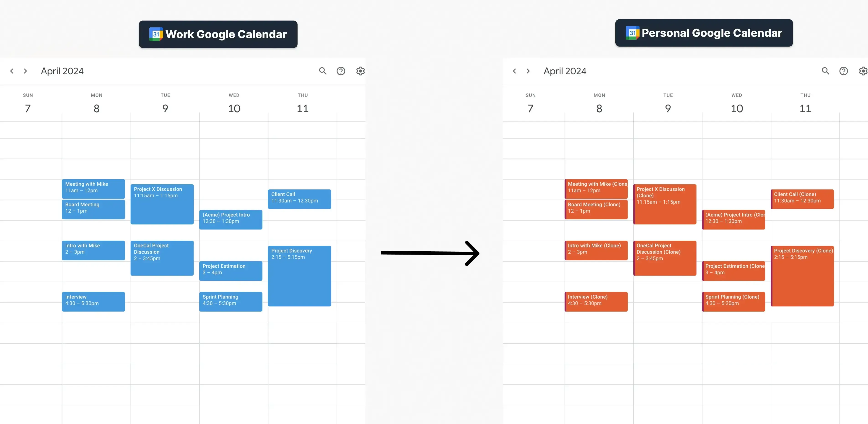
Task: Open Settings gear in the Work calendar
Action: (360, 71)
